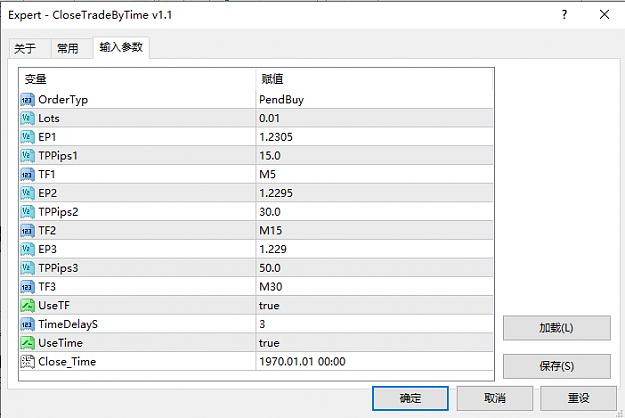This screenshot has height=418, width=625.
Task: Click the 赋值 column header
Action: [374, 79]
